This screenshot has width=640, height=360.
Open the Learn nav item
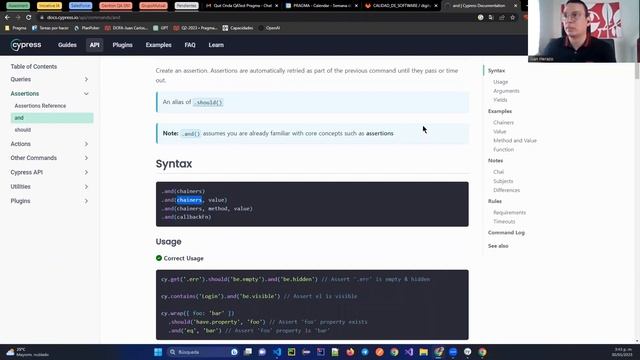(216, 45)
